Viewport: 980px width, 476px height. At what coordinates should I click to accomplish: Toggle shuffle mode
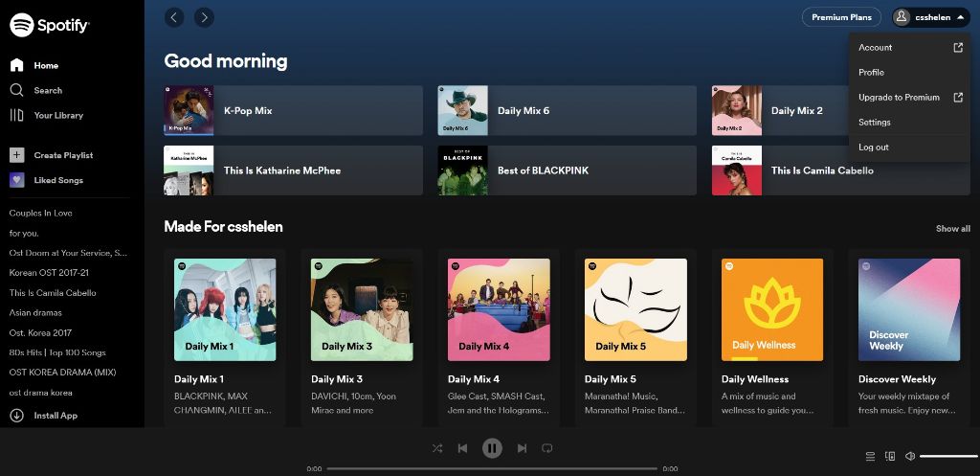coord(437,448)
